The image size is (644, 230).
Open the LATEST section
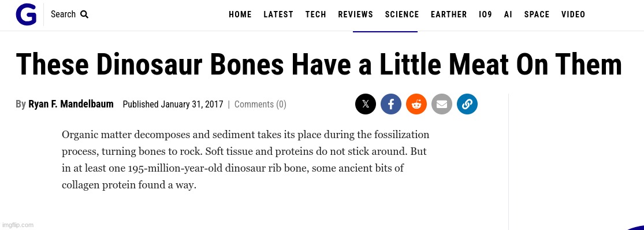(x=278, y=15)
